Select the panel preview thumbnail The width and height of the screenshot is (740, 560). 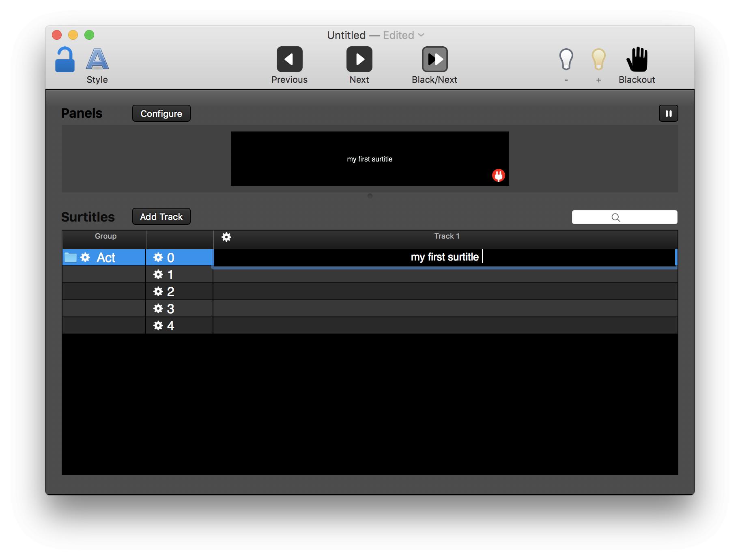point(370,159)
